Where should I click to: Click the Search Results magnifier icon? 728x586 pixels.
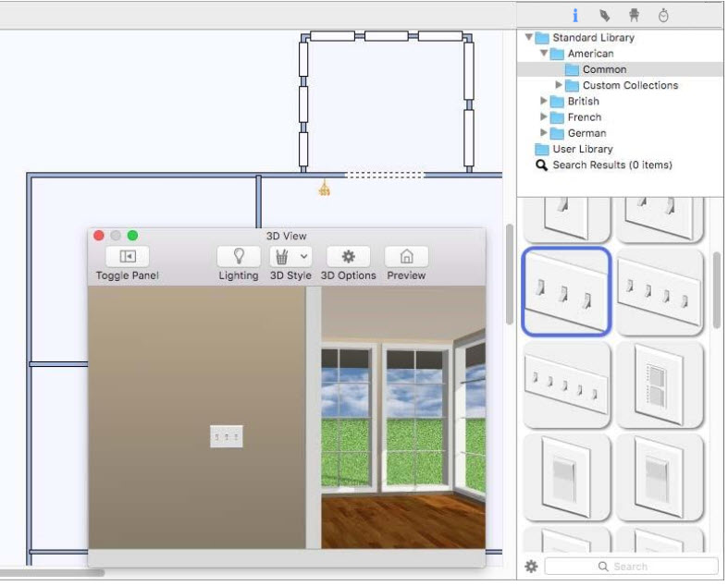coord(541,165)
